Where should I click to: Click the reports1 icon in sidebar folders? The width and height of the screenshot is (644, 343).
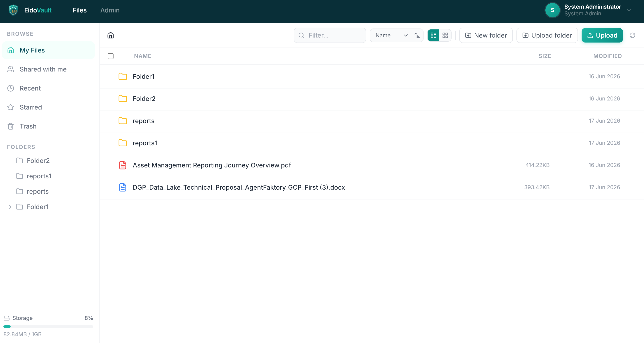point(19,176)
